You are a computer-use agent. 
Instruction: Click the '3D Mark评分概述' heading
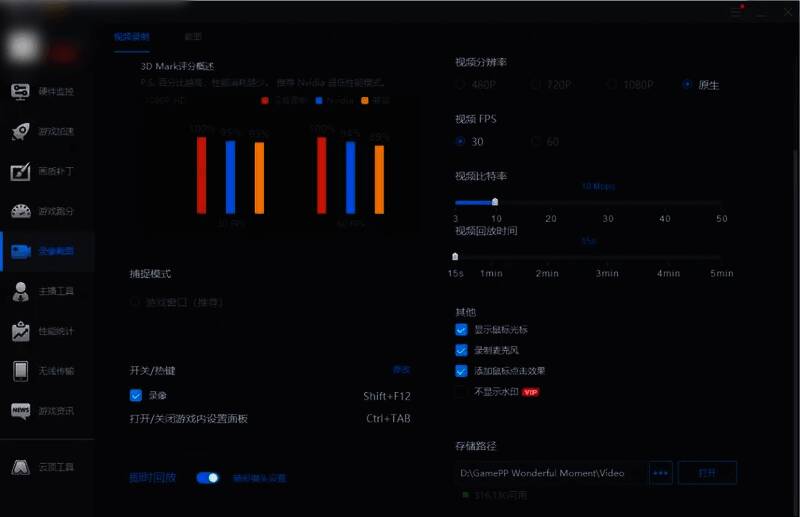[177, 66]
